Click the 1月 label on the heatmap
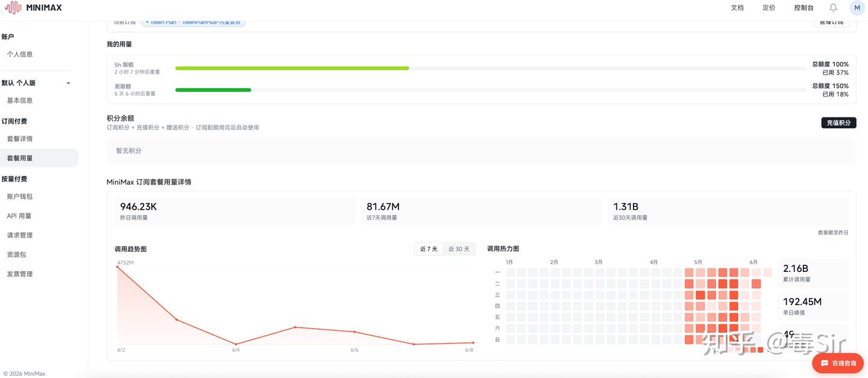This screenshot has width=868, height=378. pyautogui.click(x=509, y=262)
